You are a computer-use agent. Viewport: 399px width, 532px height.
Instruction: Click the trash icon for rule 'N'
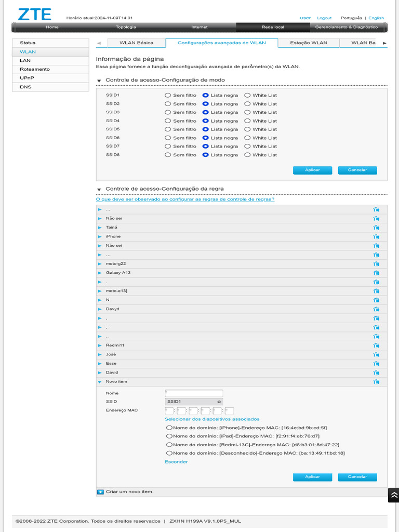click(x=376, y=300)
